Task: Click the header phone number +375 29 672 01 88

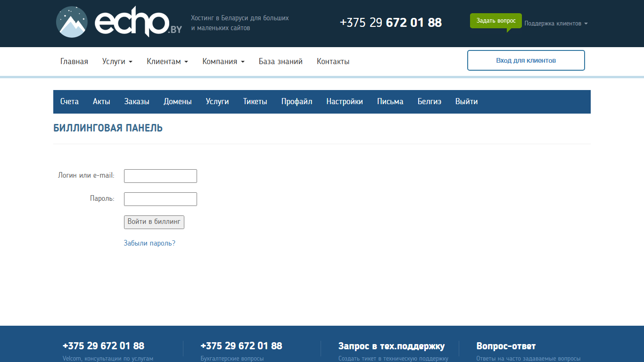Action: click(x=391, y=23)
